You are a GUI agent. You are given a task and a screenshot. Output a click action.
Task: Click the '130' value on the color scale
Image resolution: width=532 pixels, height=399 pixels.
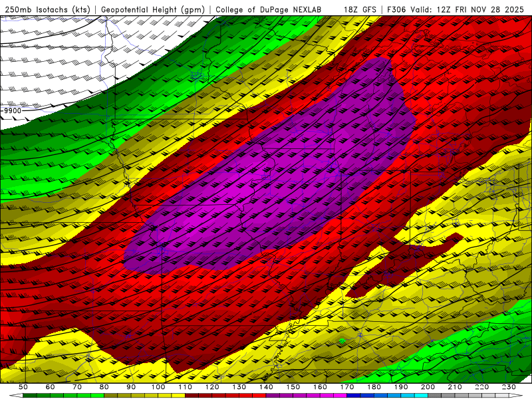[x=239, y=387]
